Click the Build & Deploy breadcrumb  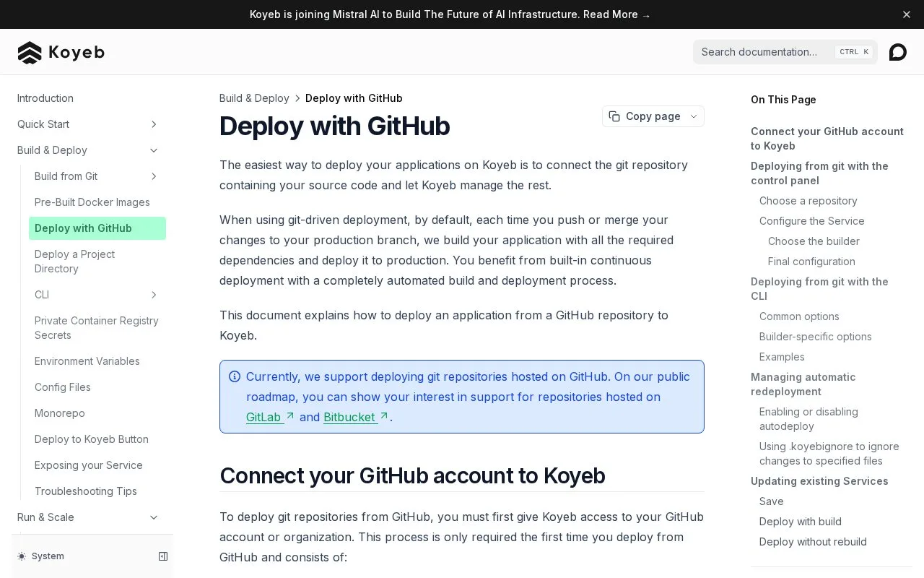pos(254,98)
